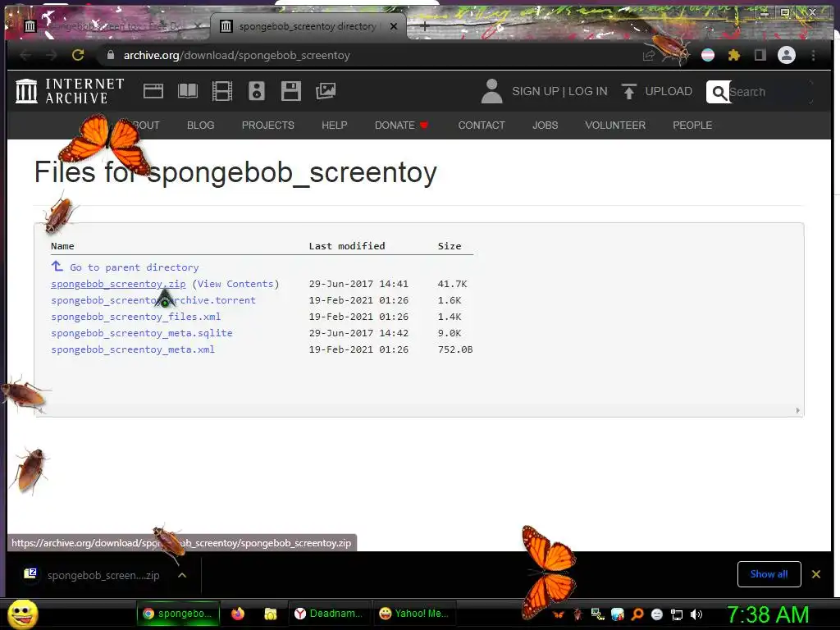Click the LOG IN link
840x630 pixels.
pyautogui.click(x=587, y=91)
